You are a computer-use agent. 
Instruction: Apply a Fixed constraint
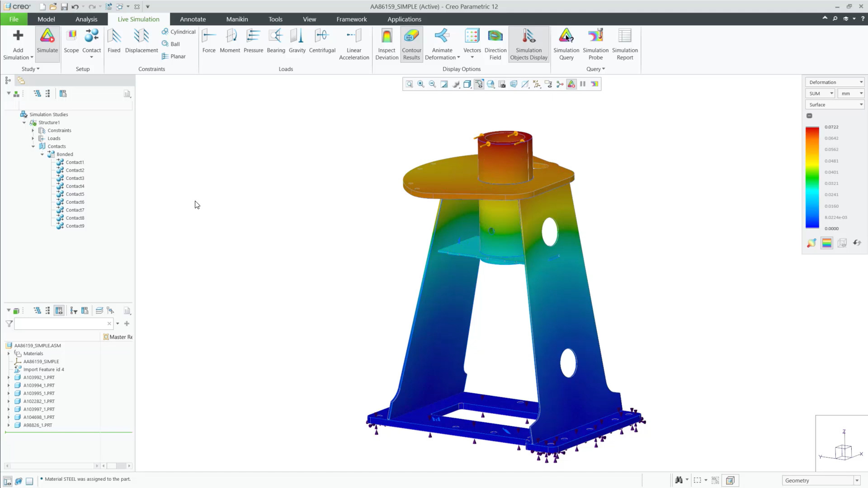[x=114, y=41]
